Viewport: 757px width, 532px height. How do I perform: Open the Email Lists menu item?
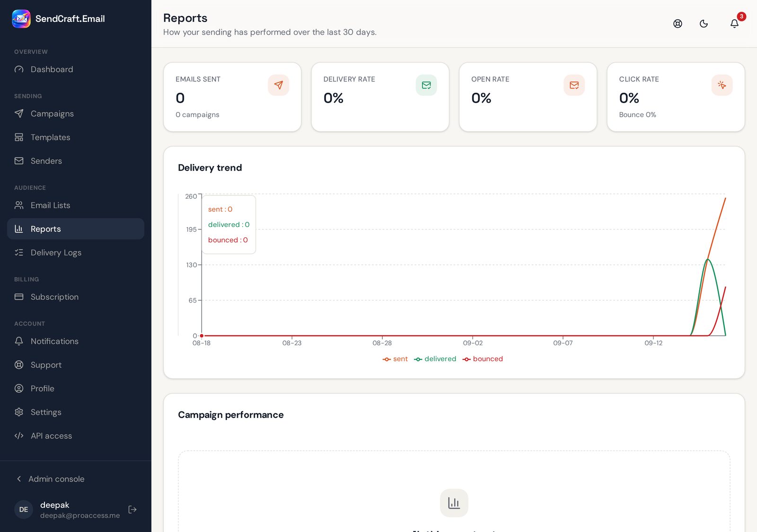click(x=76, y=205)
